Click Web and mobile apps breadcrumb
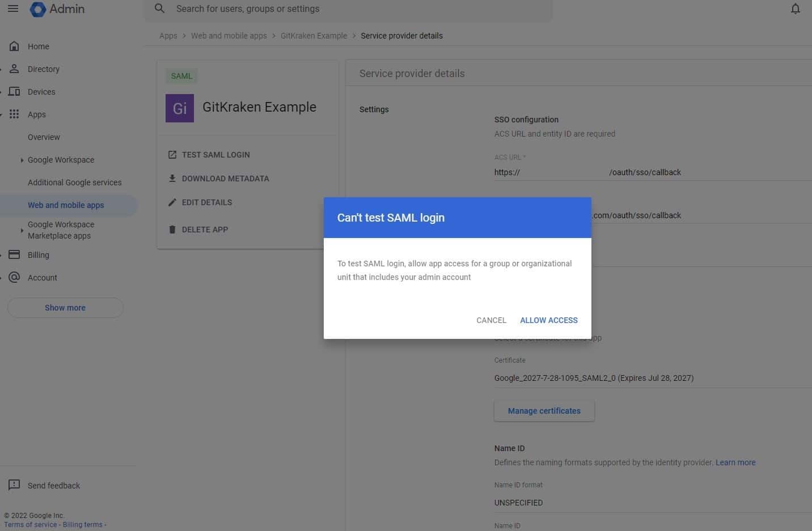812x531 pixels. point(229,36)
